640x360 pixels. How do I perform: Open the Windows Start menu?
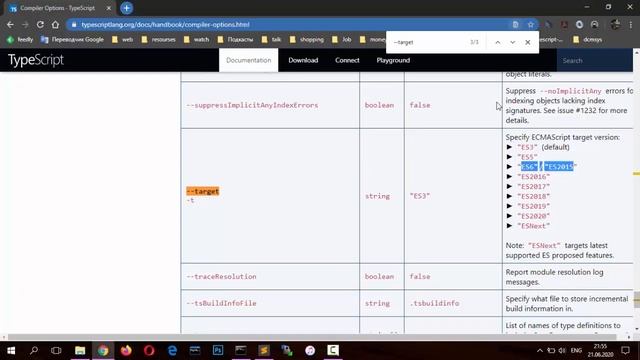[11, 351]
